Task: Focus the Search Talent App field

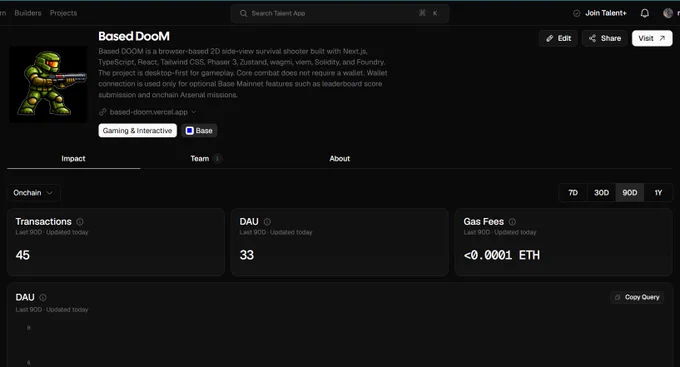Action: pos(340,13)
